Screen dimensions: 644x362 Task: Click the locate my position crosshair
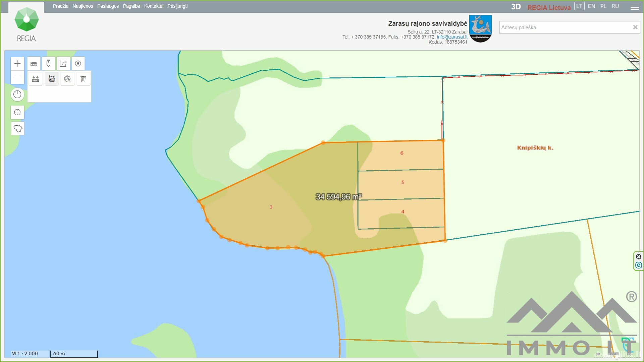coord(17,112)
